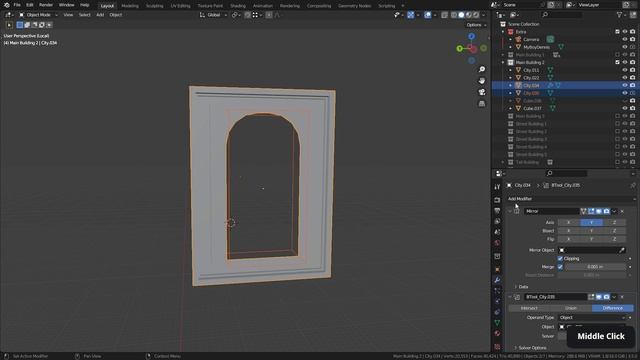The image size is (640, 360).
Task: Remove the BTool_City.035 boolean modifier
Action: [x=622, y=297]
